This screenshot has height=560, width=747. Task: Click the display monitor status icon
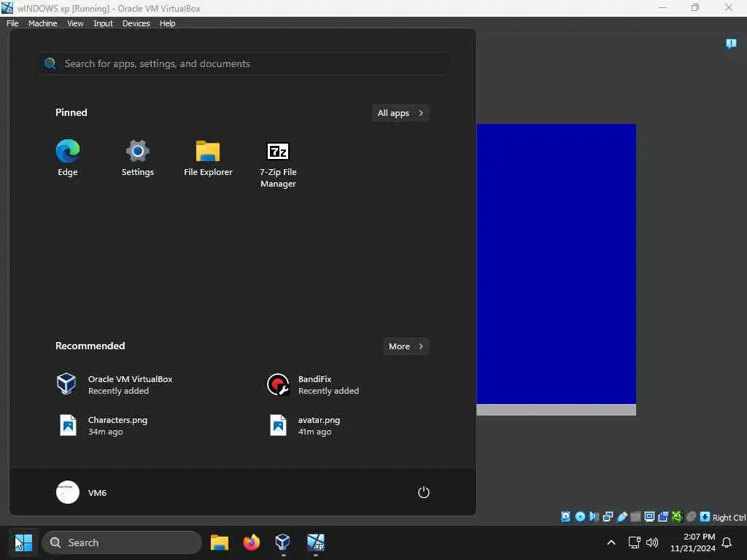click(x=649, y=517)
